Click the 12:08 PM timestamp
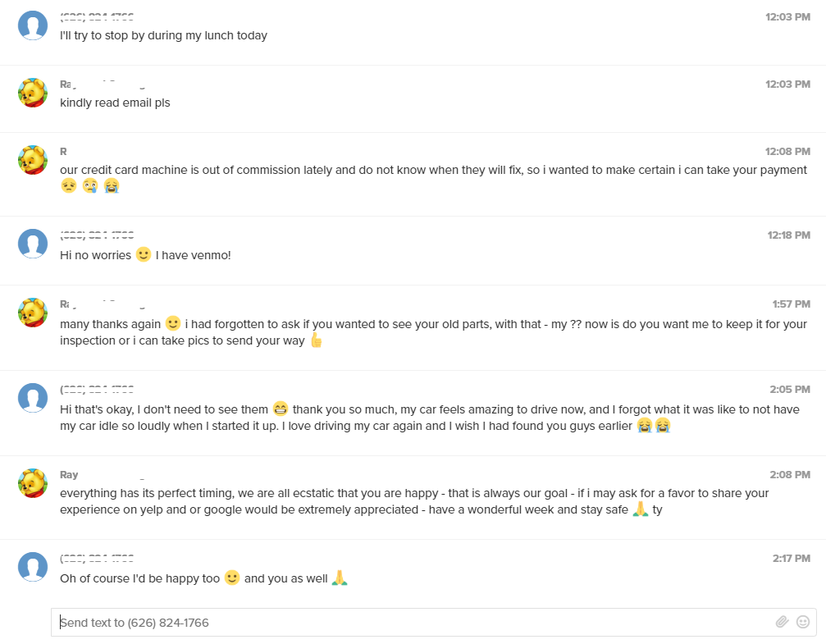Image resolution: width=826 pixels, height=644 pixels. (x=787, y=152)
